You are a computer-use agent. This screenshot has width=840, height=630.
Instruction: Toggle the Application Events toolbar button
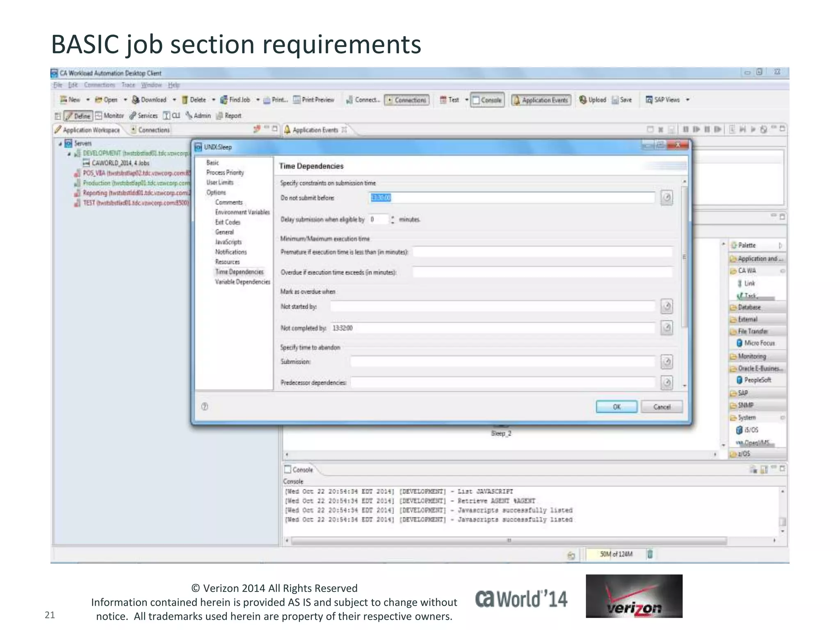[x=541, y=100]
